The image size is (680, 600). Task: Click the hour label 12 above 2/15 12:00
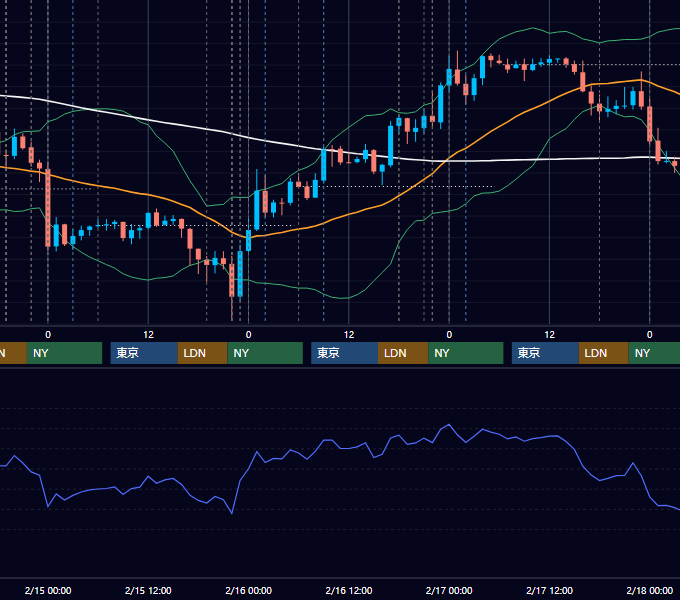coord(148,335)
